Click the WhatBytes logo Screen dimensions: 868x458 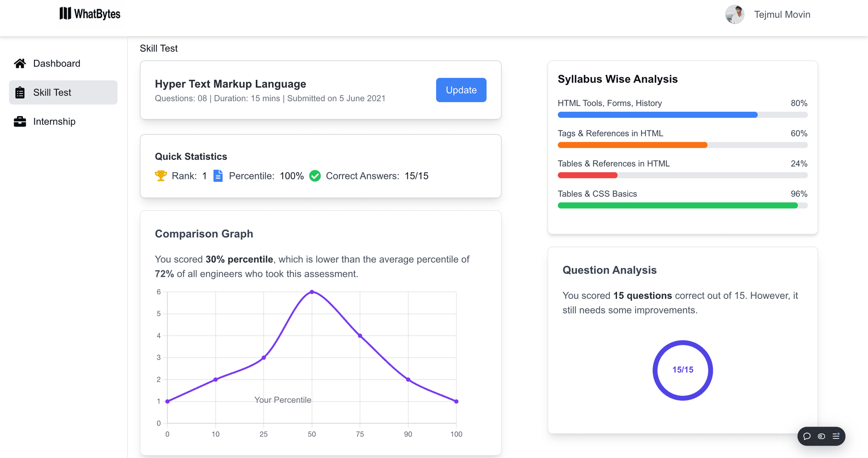pyautogui.click(x=90, y=14)
